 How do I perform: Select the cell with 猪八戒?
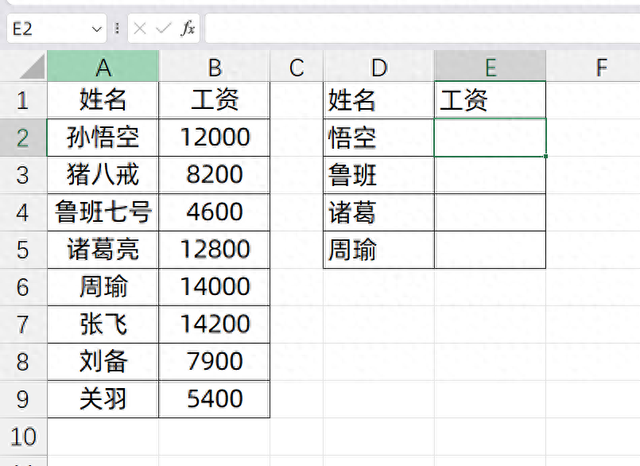(103, 175)
